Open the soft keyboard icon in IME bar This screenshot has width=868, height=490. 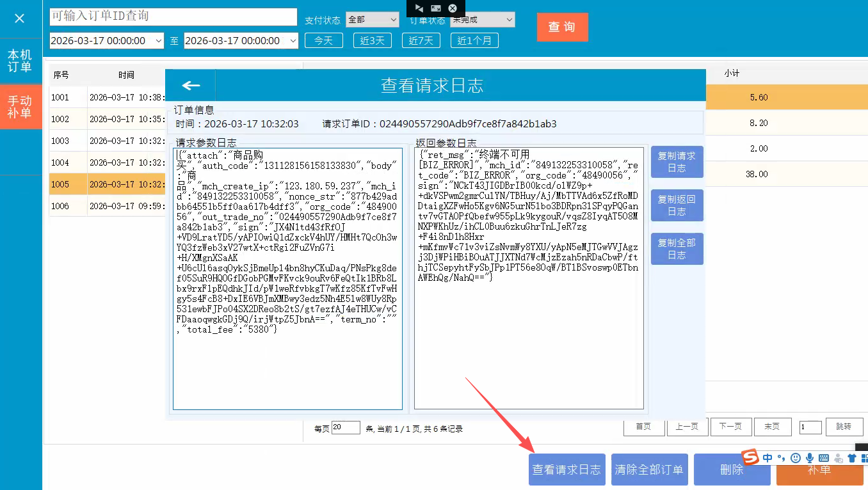tap(824, 458)
